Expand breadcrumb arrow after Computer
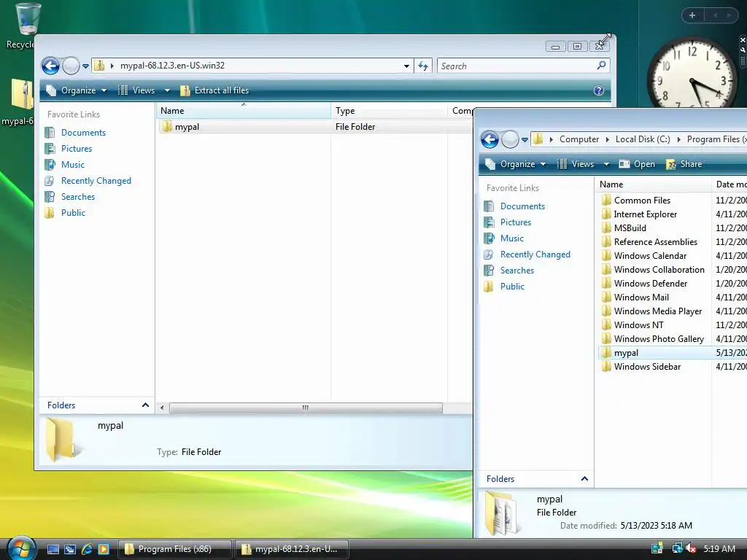 click(607, 139)
